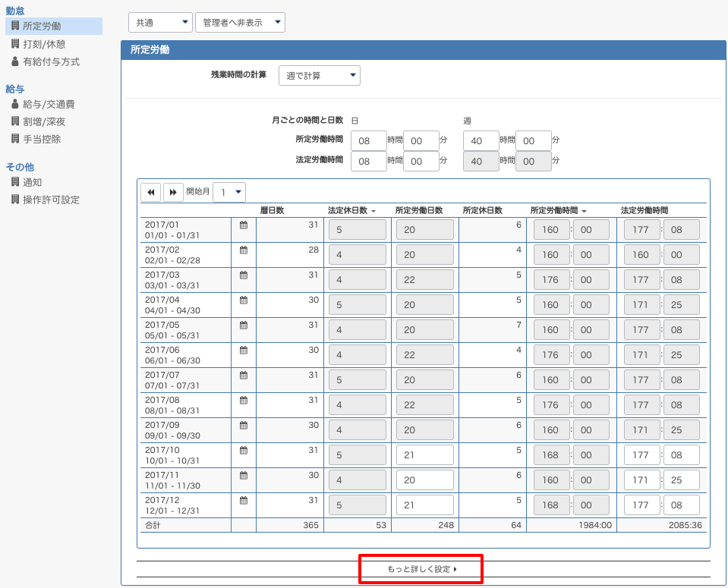This screenshot has width=728, height=588.
Task: Open calendar icon for 2017/09 row
Action: coord(243,426)
